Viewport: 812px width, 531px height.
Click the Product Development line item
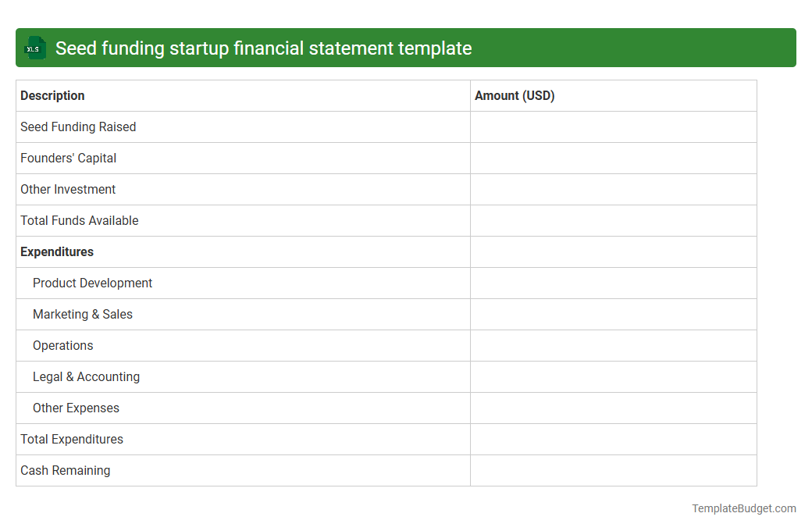92,283
